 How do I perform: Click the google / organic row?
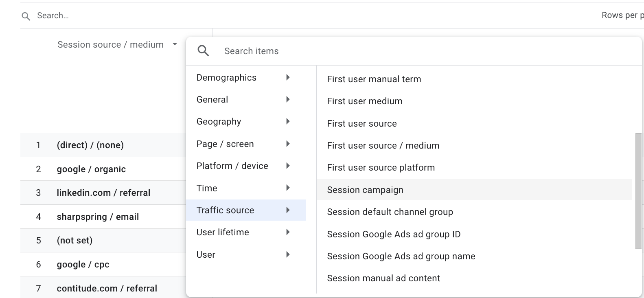pos(91,169)
